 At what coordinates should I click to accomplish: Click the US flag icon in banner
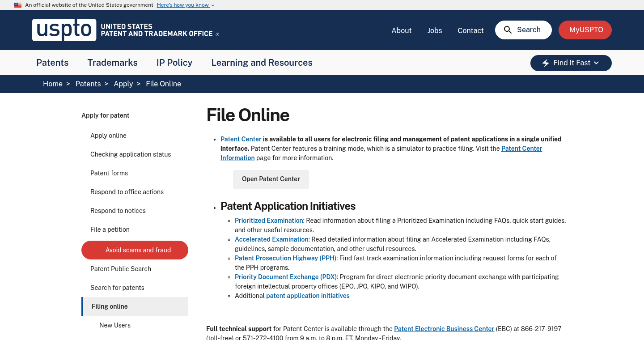click(18, 5)
